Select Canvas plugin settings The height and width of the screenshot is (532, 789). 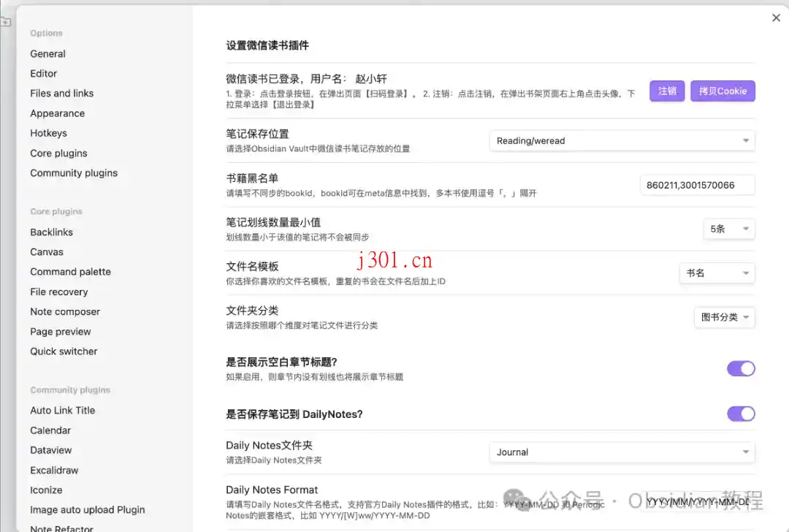pyautogui.click(x=47, y=251)
